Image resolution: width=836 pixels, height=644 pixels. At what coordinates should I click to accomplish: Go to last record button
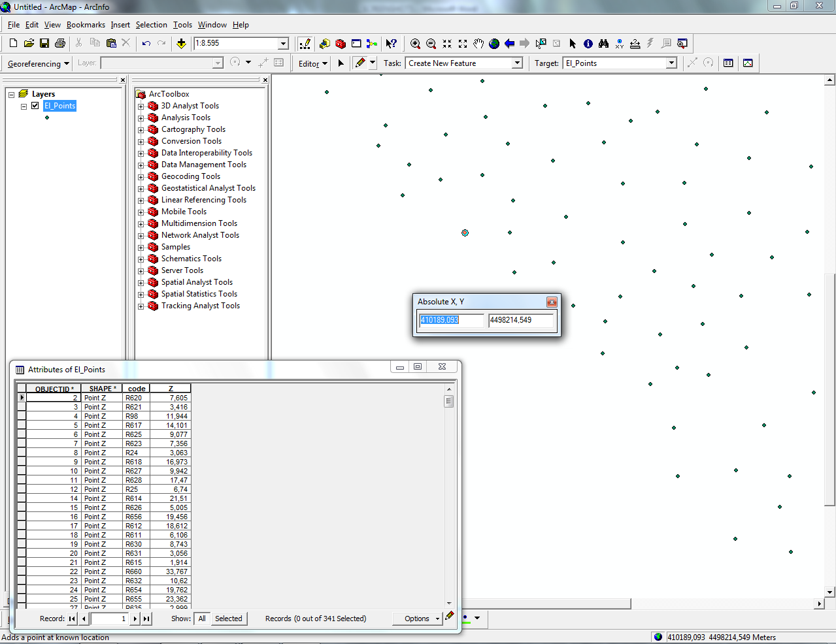pos(146,619)
